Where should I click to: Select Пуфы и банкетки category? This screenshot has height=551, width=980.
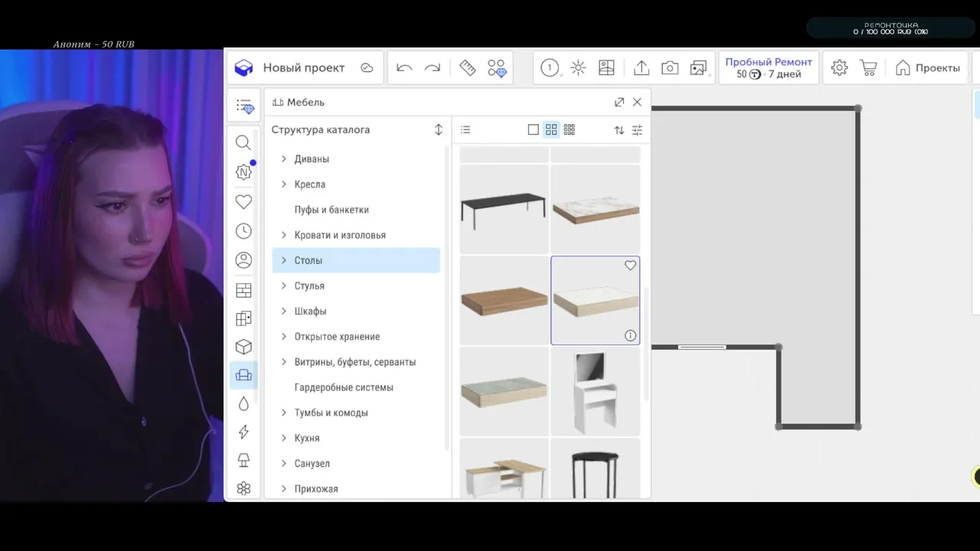(x=332, y=210)
